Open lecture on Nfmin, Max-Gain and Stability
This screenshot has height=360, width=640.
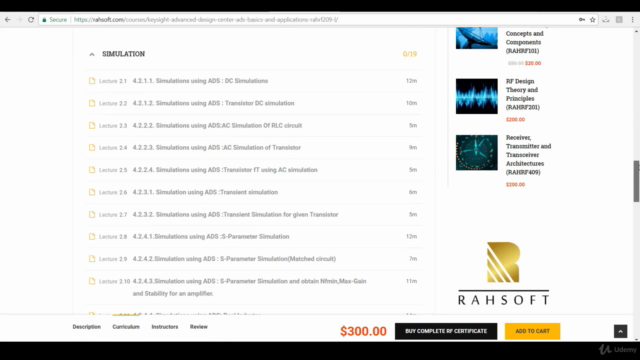point(249,287)
